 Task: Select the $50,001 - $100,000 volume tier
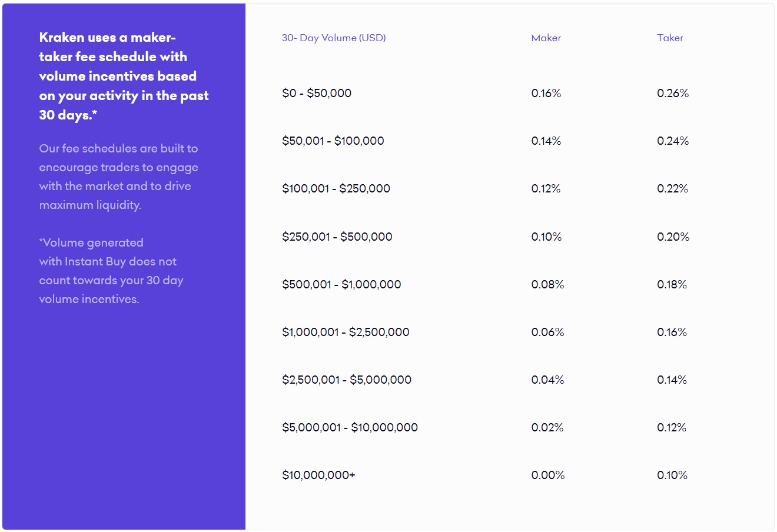pyautogui.click(x=333, y=141)
